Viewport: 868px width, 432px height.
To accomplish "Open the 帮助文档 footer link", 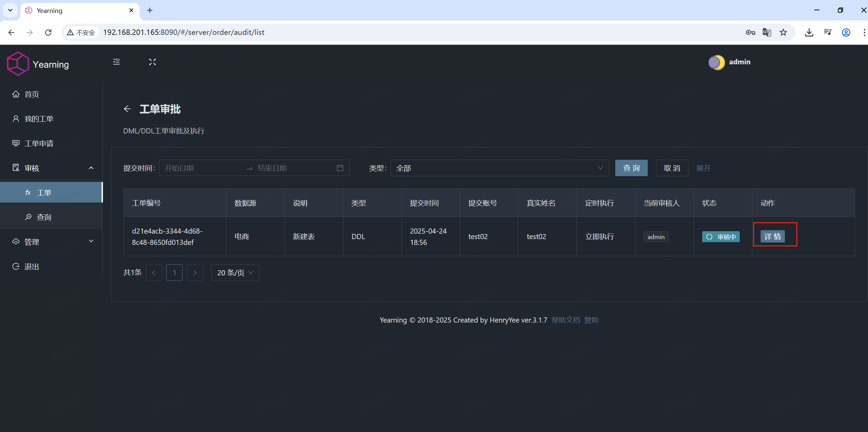I will click(x=566, y=320).
